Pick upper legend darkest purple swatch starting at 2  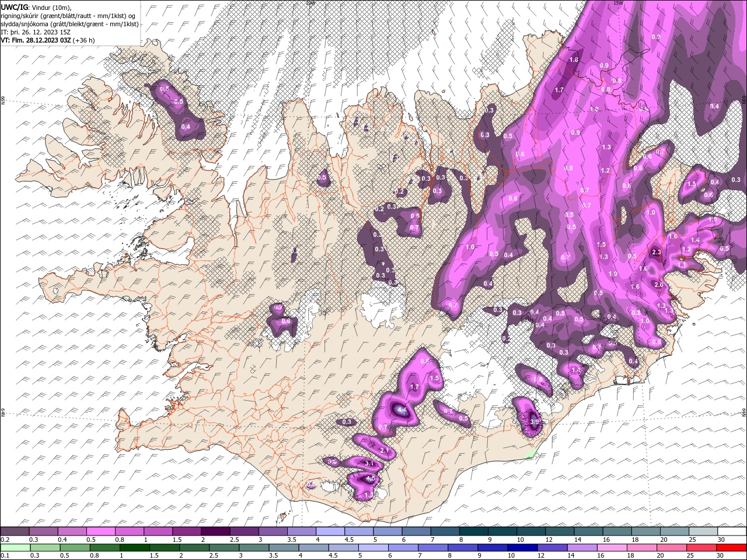pos(215,531)
